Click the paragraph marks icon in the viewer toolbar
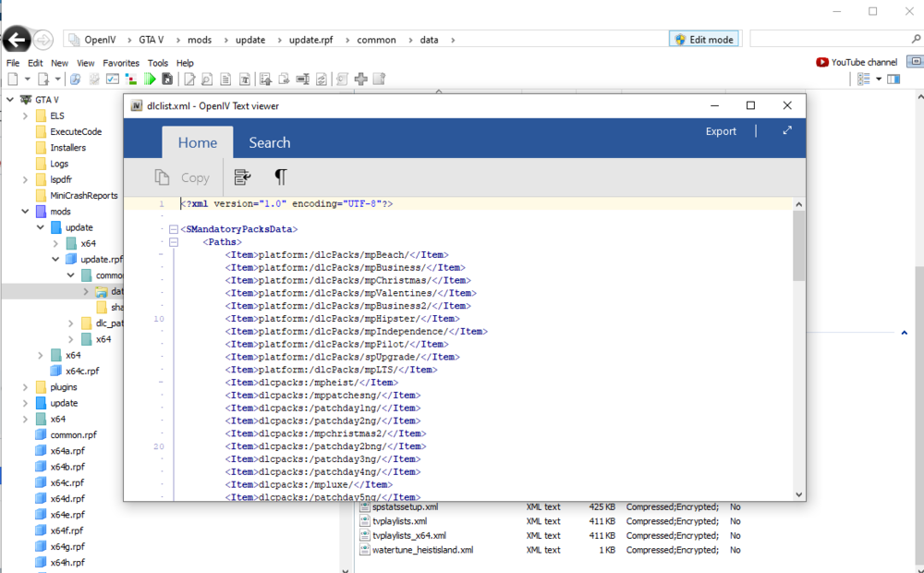The image size is (924, 573). pyautogui.click(x=280, y=177)
